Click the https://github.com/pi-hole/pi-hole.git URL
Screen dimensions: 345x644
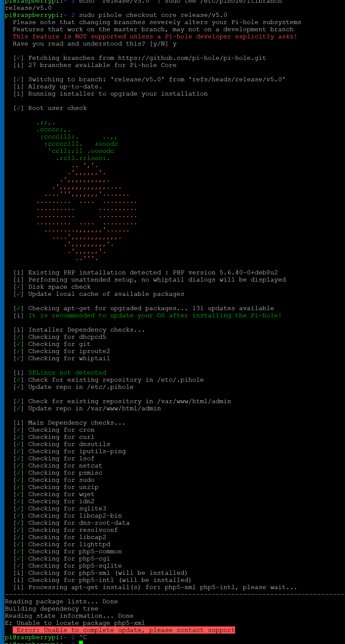tap(192, 58)
